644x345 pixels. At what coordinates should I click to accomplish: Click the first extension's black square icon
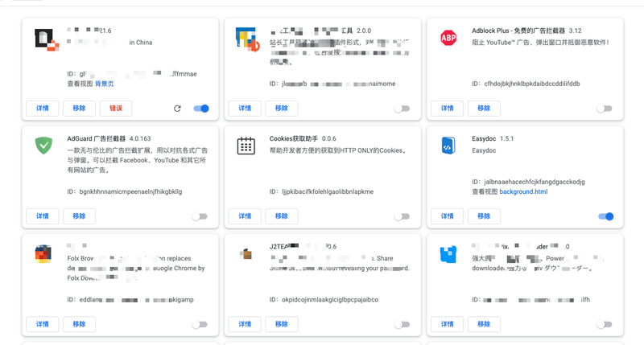(47, 39)
